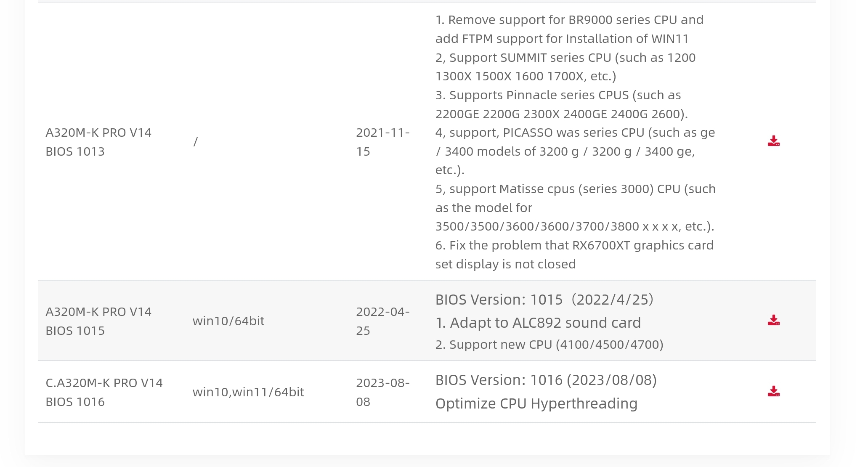Click the A320M-K PRO V14 BIOS 1013 name
Image resolution: width=868 pixels, height=467 pixels.
click(x=98, y=142)
